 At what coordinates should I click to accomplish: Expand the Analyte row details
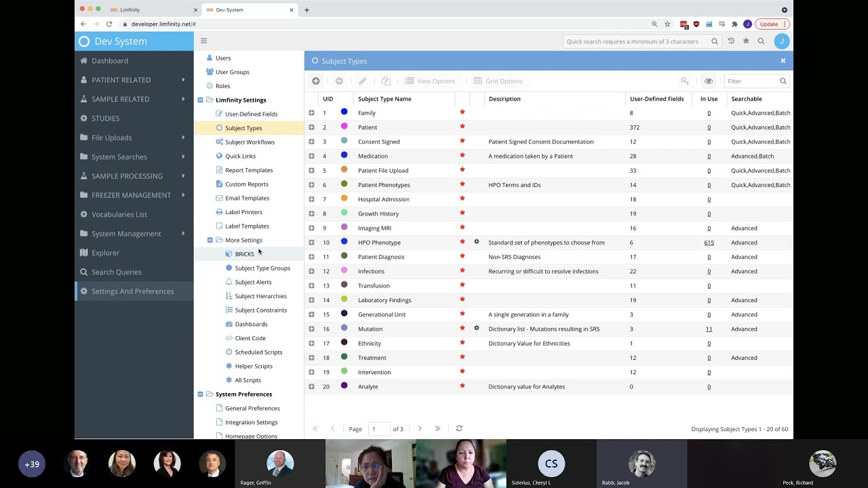point(311,386)
